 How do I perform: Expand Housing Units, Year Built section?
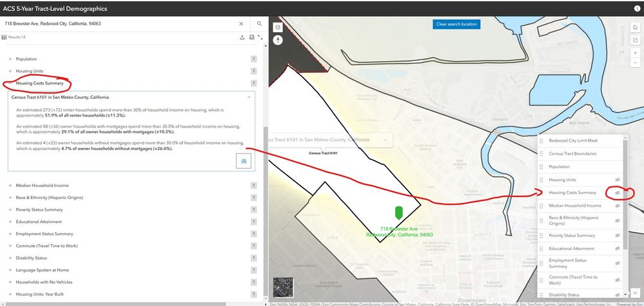point(10,294)
